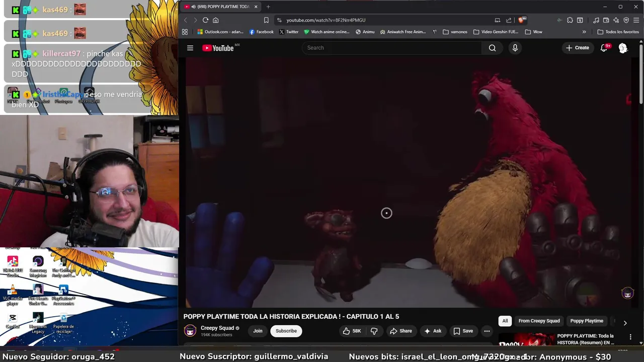644x362 pixels.
Task: Expand the Wow bookmarks folder
Action: pyautogui.click(x=533, y=32)
